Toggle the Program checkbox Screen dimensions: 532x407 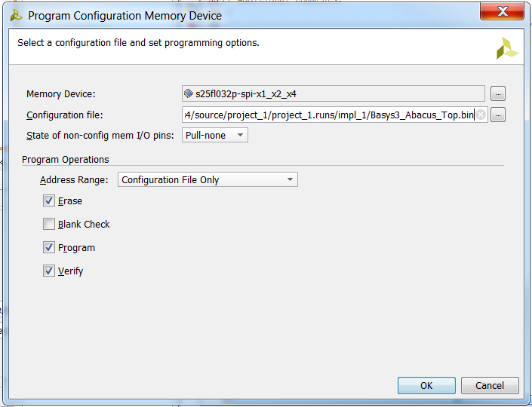pyautogui.click(x=49, y=247)
